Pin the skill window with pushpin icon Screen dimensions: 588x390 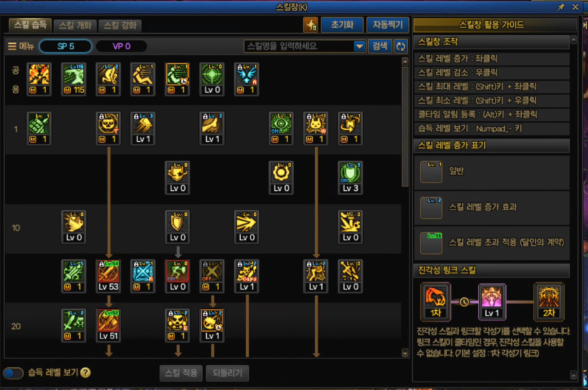point(561,7)
